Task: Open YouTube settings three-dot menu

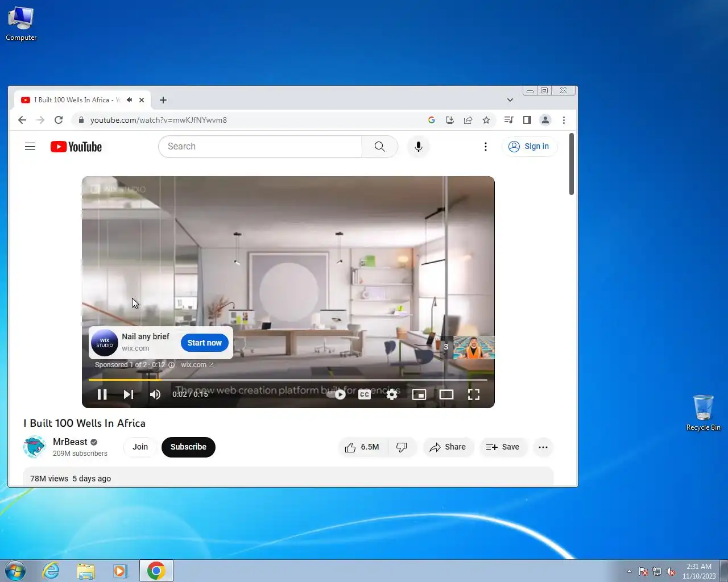Action: point(486,147)
